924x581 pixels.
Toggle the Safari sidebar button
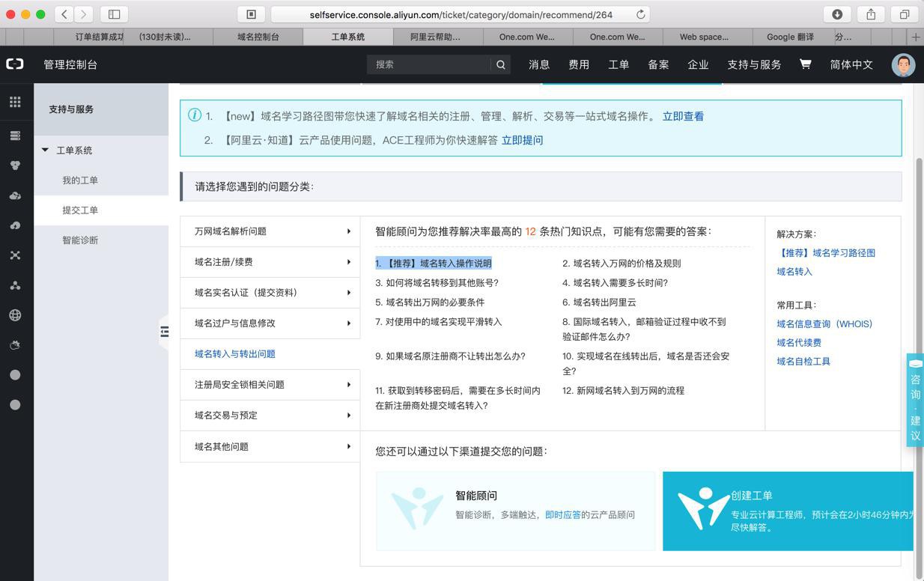point(115,14)
